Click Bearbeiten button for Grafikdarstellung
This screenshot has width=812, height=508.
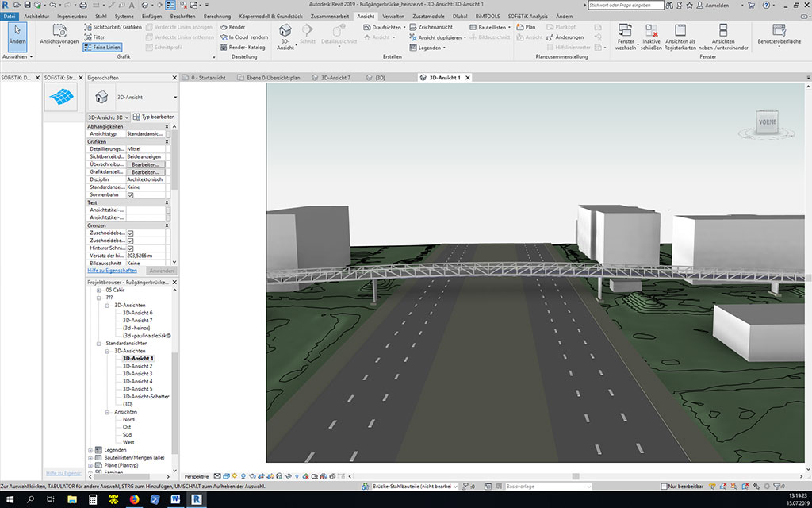click(145, 172)
